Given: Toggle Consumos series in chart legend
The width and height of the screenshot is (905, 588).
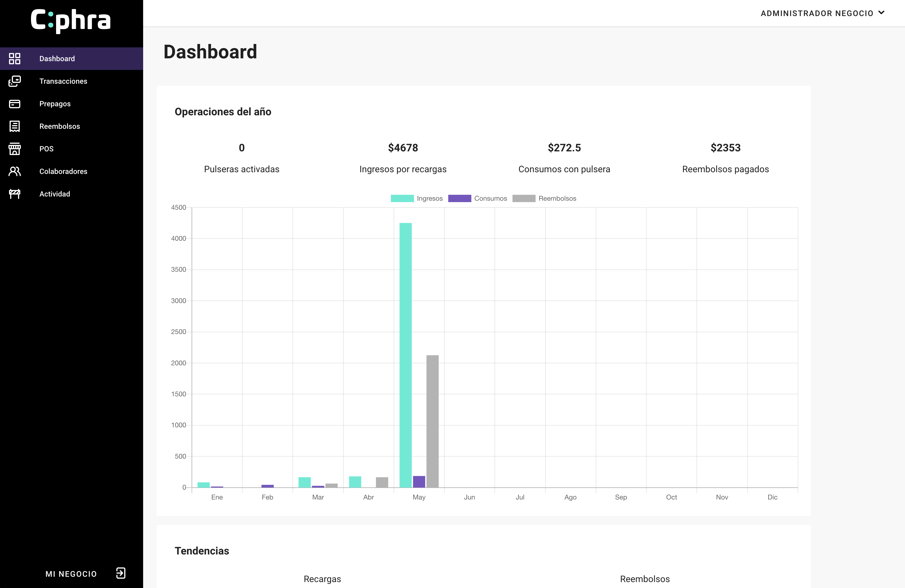Looking at the screenshot, I should click(490, 198).
